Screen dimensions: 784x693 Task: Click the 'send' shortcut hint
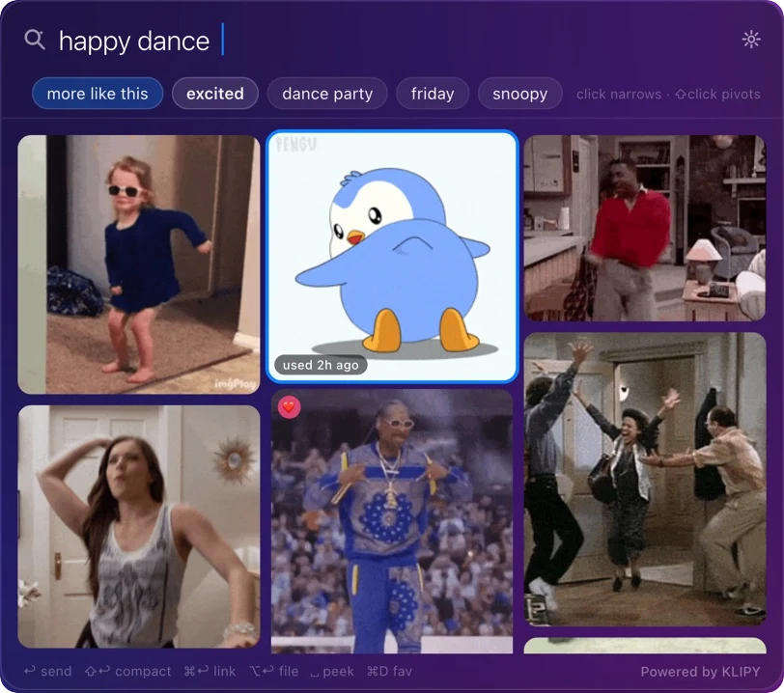click(48, 671)
